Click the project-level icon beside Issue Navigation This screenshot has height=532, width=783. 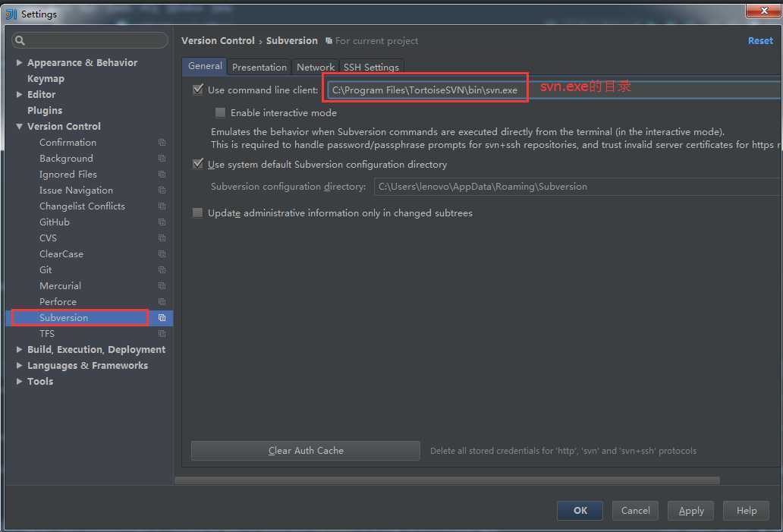point(162,190)
